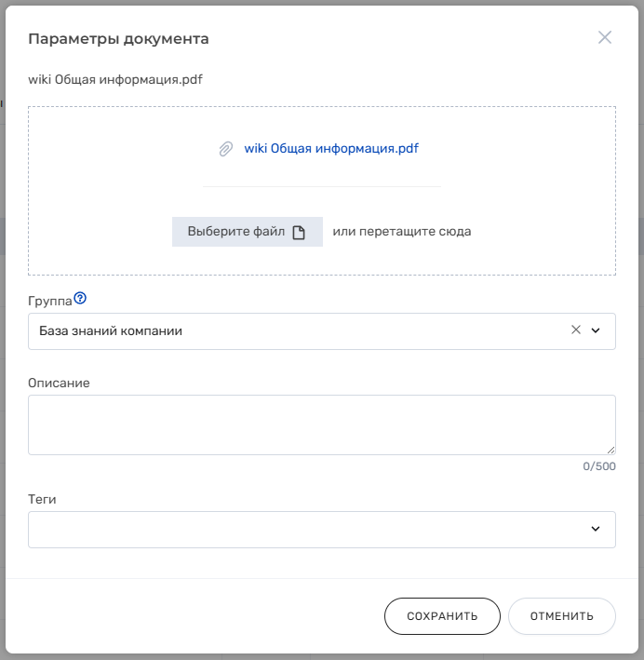
Task: Close the Параметры документа dialog with X
Action: (604, 37)
